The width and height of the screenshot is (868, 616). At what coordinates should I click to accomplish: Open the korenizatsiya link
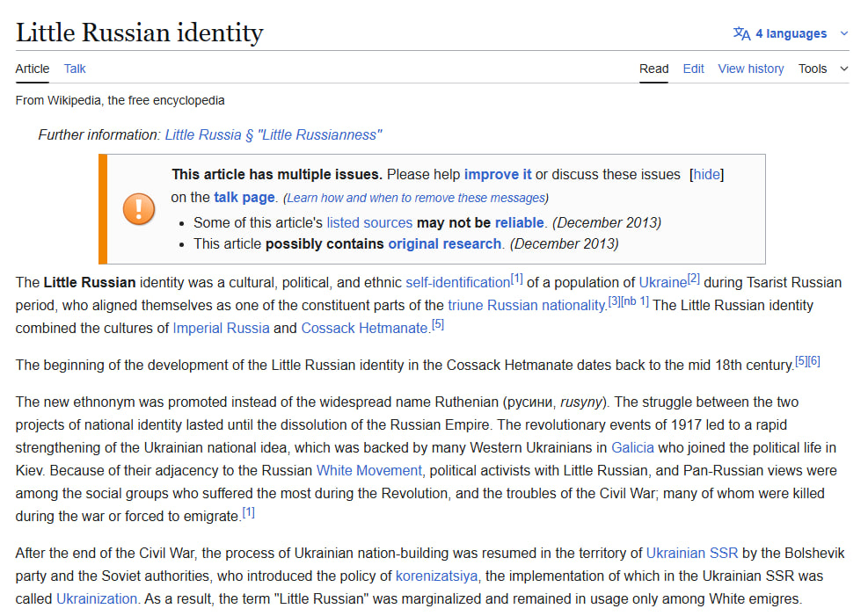point(436,576)
